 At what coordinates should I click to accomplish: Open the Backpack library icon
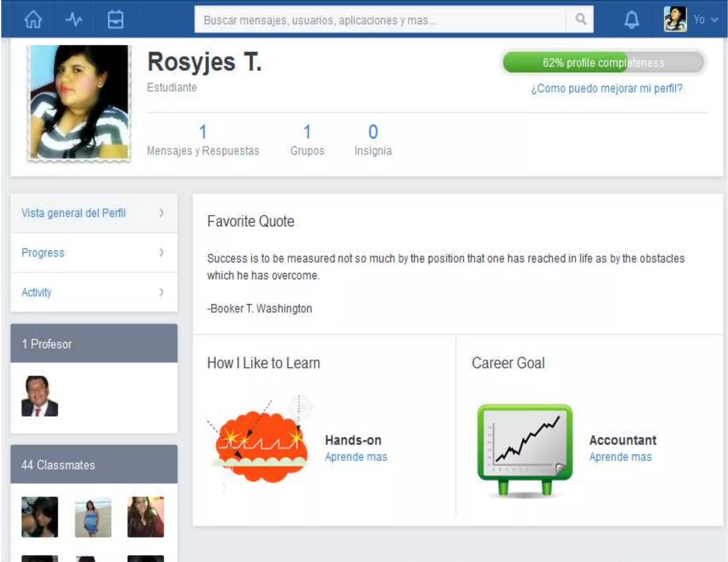click(x=116, y=20)
